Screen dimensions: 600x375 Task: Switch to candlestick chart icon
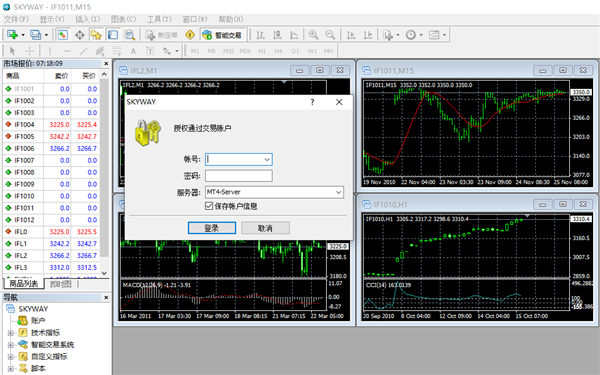point(277,35)
